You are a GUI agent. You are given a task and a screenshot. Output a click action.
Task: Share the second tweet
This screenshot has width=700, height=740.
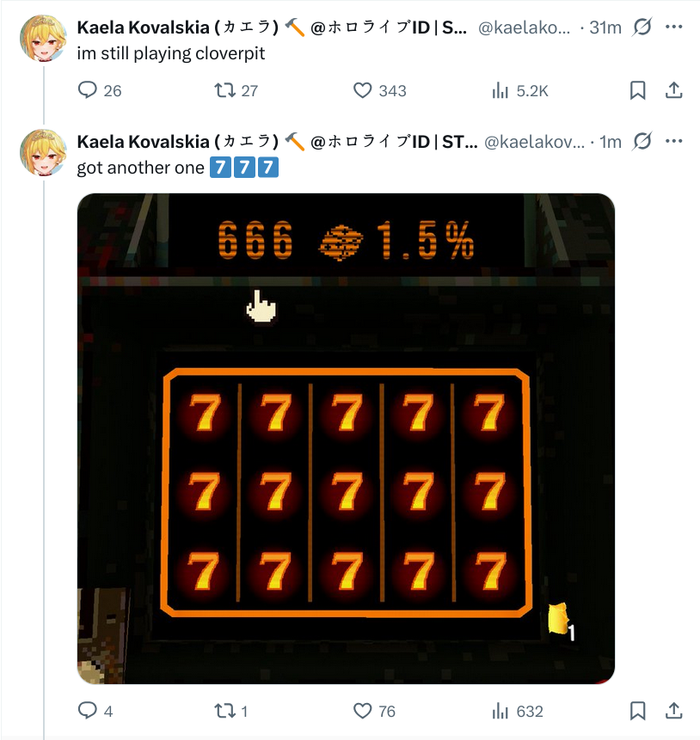(x=673, y=711)
